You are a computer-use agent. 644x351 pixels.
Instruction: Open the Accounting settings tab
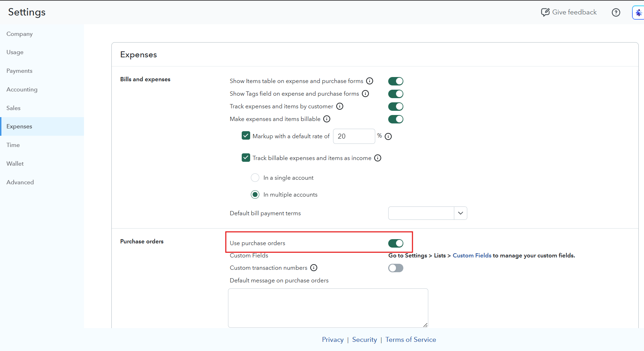point(42,89)
